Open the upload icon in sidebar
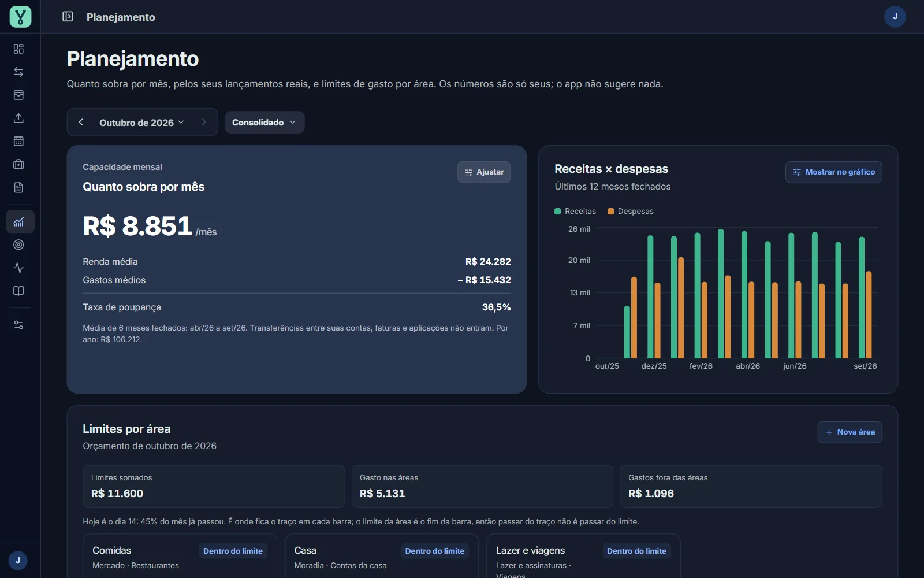 (18, 118)
